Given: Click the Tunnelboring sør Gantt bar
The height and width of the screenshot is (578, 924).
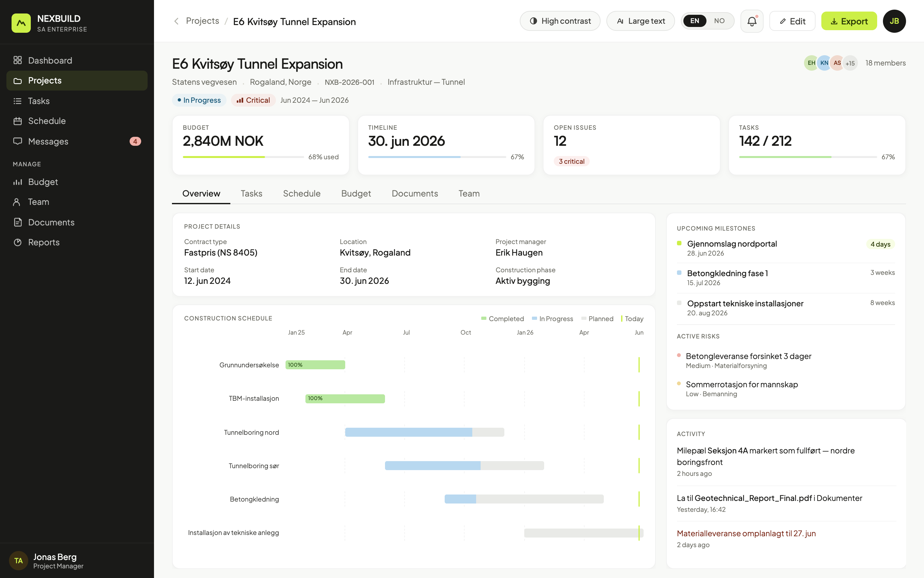Looking at the screenshot, I should (464, 466).
